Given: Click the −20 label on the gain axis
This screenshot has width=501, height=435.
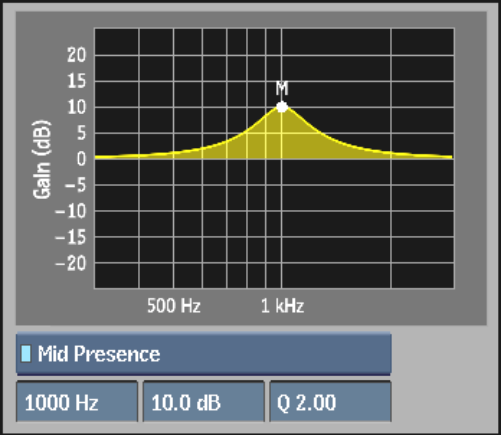Looking at the screenshot, I should (71, 264).
